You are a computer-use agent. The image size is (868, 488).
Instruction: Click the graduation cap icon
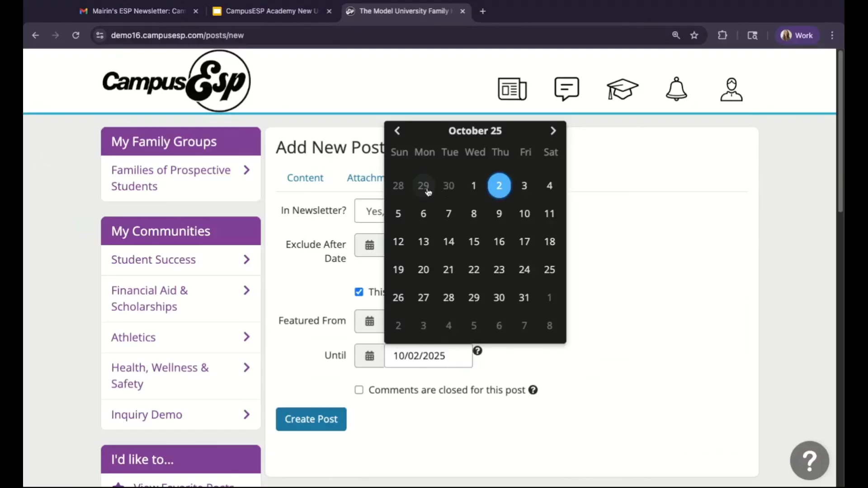click(622, 89)
